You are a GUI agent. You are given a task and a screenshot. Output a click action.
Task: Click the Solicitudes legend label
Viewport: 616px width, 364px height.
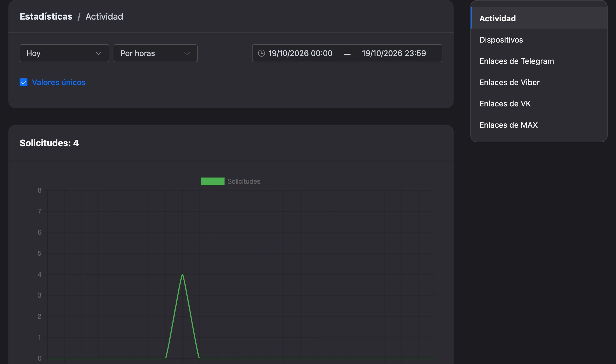pyautogui.click(x=244, y=181)
